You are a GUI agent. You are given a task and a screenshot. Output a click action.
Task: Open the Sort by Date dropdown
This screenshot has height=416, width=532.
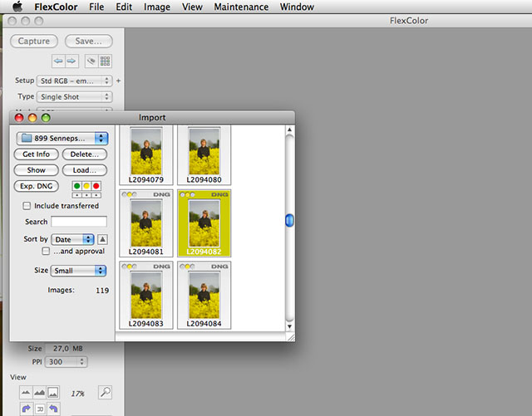(x=72, y=239)
